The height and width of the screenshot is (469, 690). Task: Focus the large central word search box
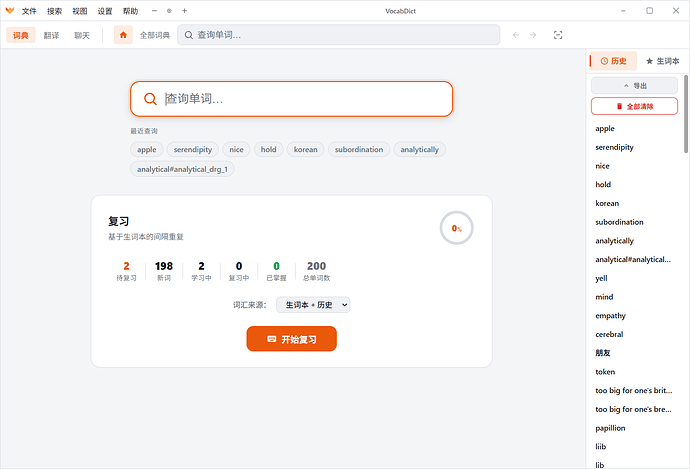click(291, 99)
